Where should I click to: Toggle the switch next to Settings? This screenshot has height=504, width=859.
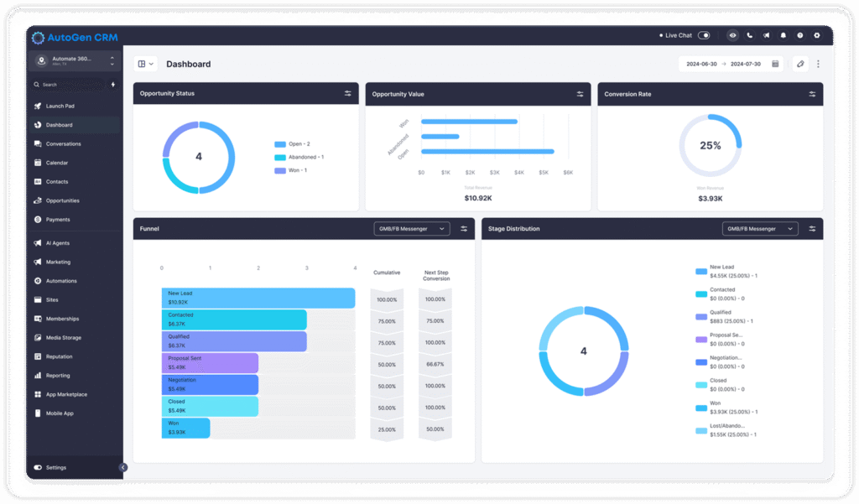pos(38,467)
